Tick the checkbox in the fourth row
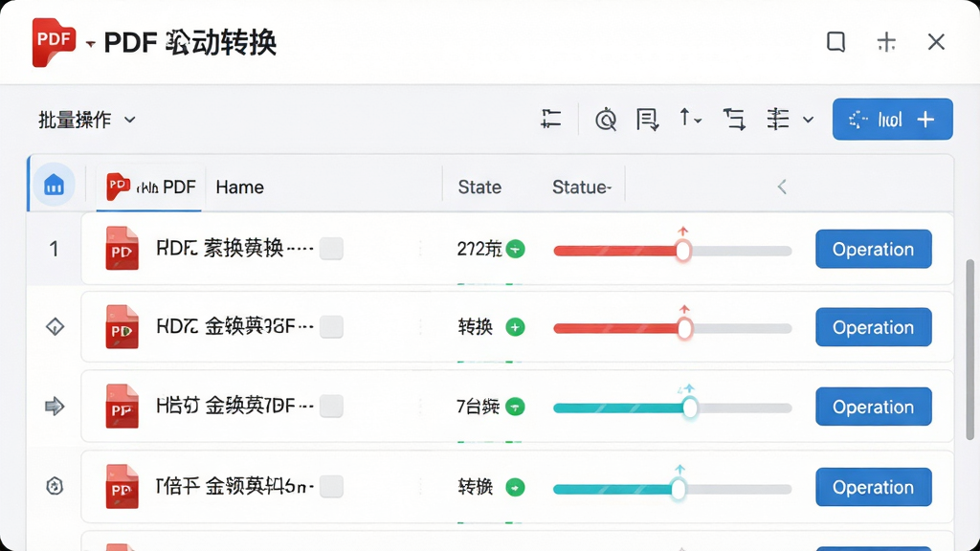Viewport: 980px width, 551px height. 331,486
